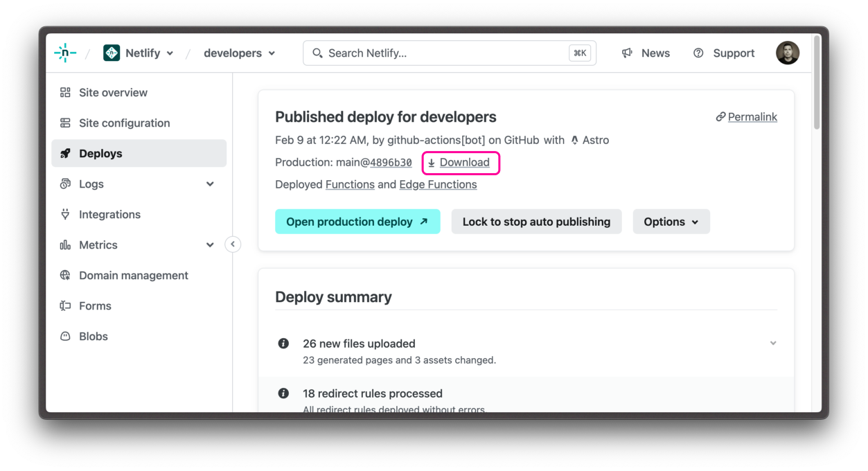Click Open production deploy button

[357, 222]
